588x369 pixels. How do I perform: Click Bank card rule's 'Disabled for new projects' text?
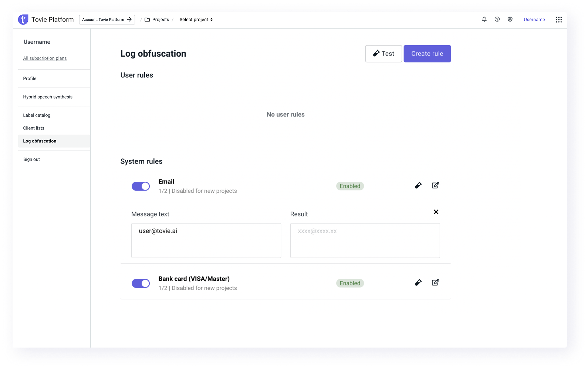tap(204, 288)
